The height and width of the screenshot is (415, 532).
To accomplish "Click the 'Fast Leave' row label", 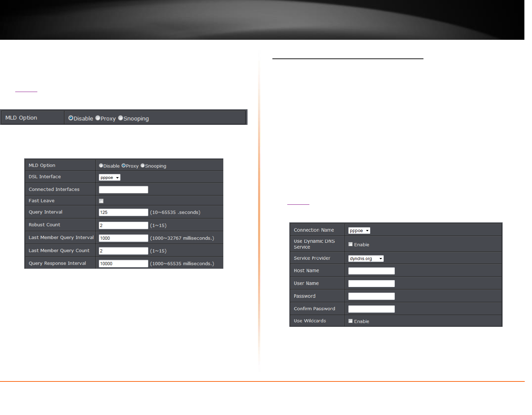I will coord(41,201).
